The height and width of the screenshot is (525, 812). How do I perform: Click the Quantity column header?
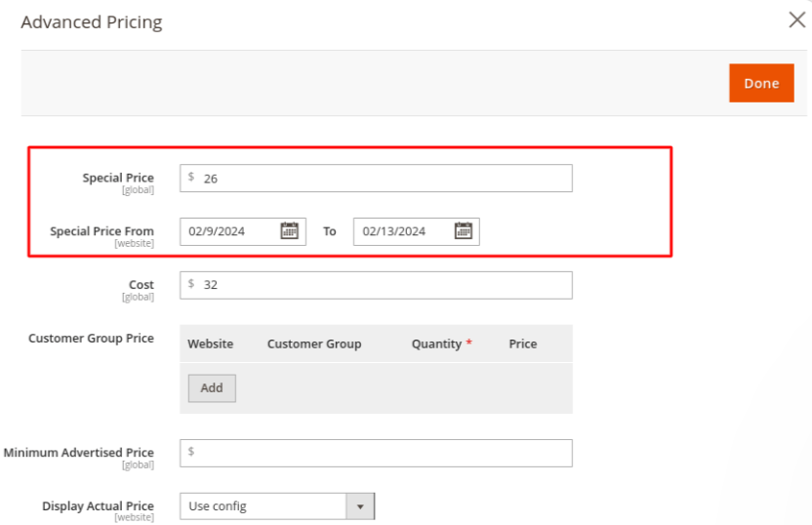436,343
